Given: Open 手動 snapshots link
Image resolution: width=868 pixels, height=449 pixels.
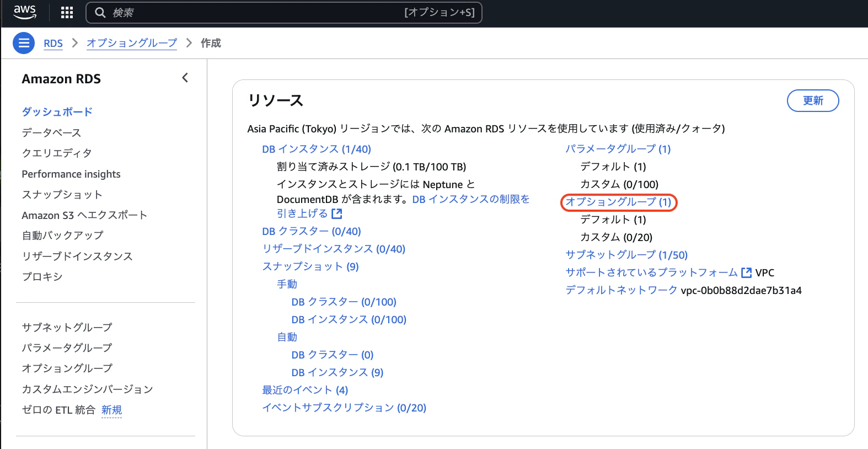Looking at the screenshot, I should tap(287, 284).
